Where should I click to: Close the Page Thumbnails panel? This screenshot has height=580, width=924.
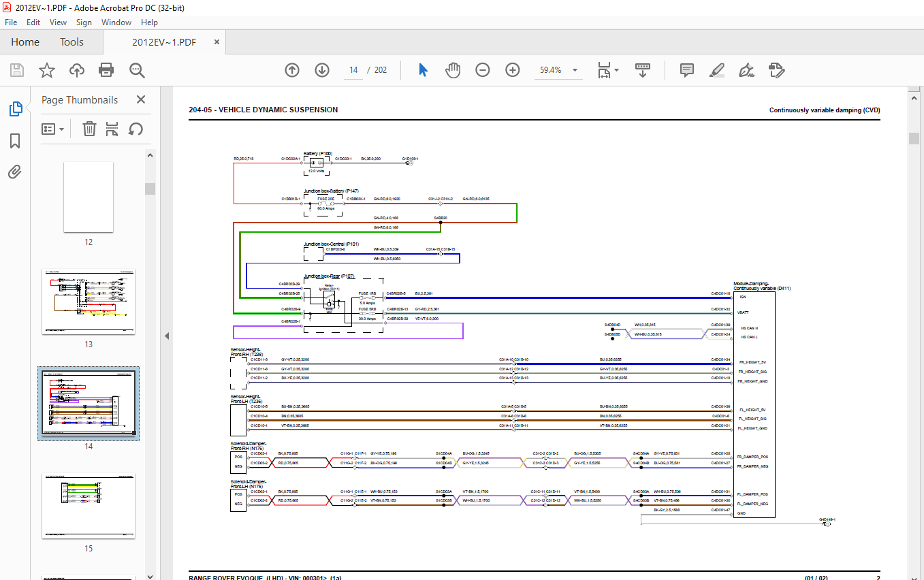click(141, 99)
